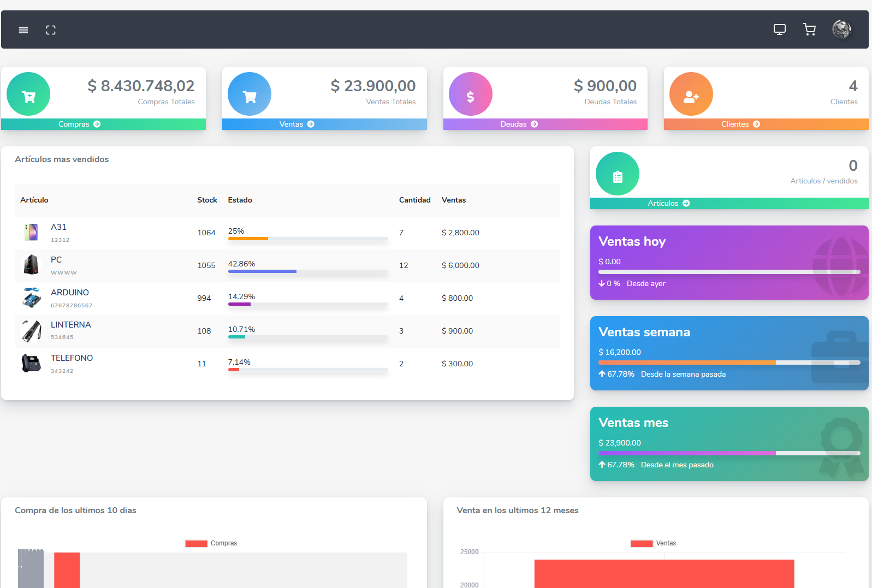The image size is (872, 588).
Task: Select the Ventas semana card
Action: tap(729, 353)
